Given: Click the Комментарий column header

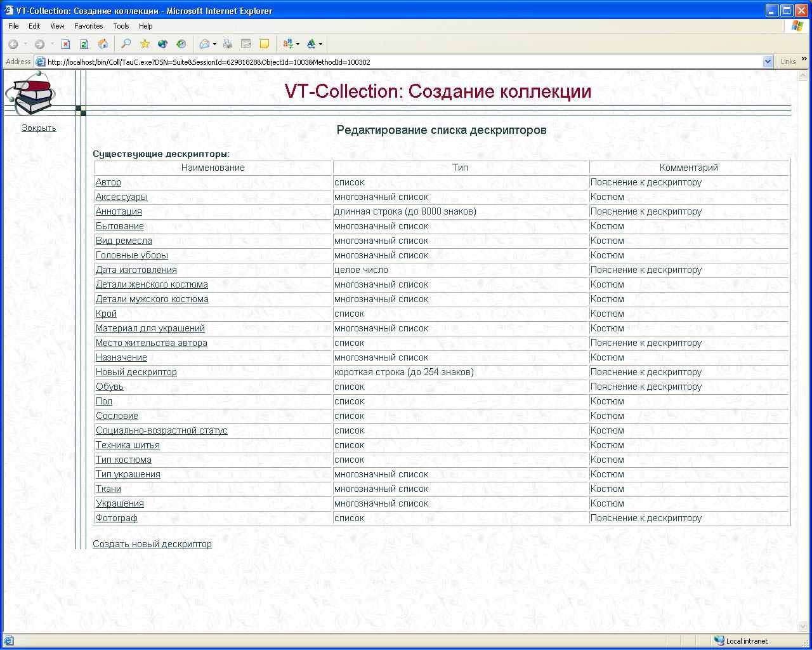Looking at the screenshot, I should click(689, 168).
